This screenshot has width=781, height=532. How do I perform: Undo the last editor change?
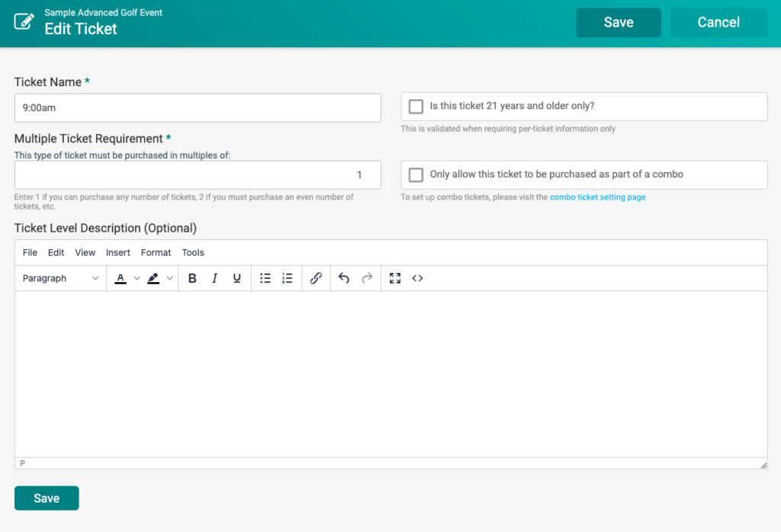(344, 278)
